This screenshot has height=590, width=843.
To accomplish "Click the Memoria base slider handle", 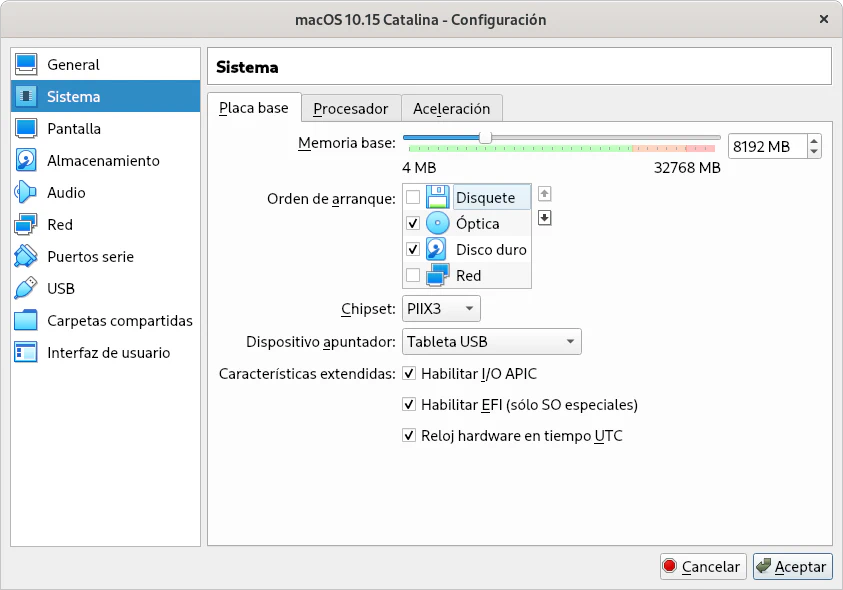I will point(485,137).
